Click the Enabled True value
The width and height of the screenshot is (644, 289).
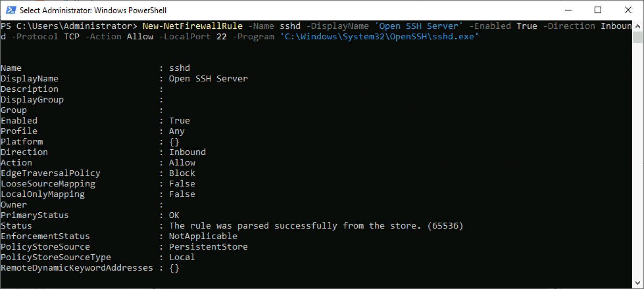click(x=179, y=120)
